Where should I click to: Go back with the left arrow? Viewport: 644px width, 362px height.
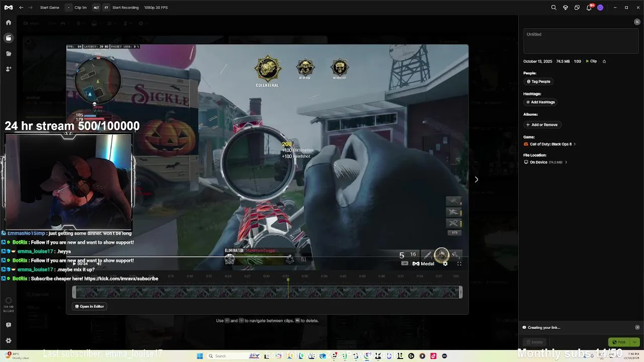[21, 8]
